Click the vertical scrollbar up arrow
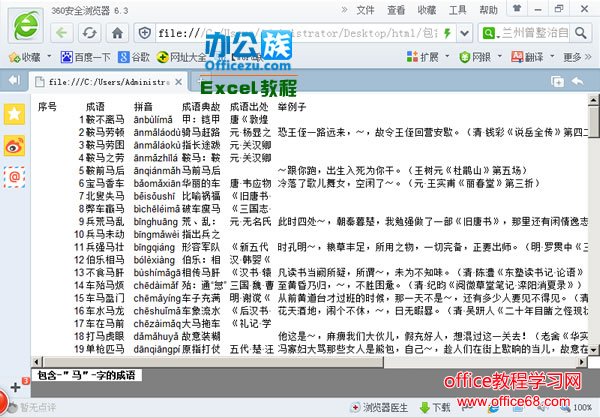 tap(593, 100)
